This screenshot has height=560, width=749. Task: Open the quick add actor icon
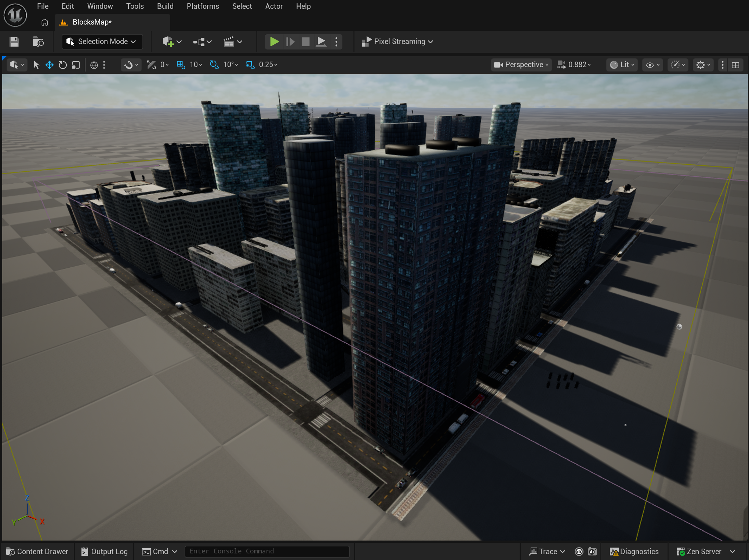[x=168, y=42]
